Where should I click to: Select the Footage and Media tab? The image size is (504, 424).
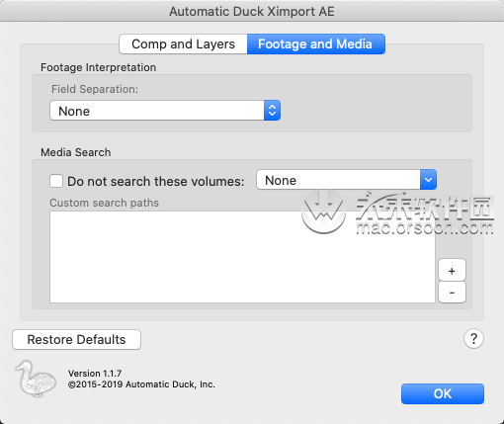[x=316, y=44]
